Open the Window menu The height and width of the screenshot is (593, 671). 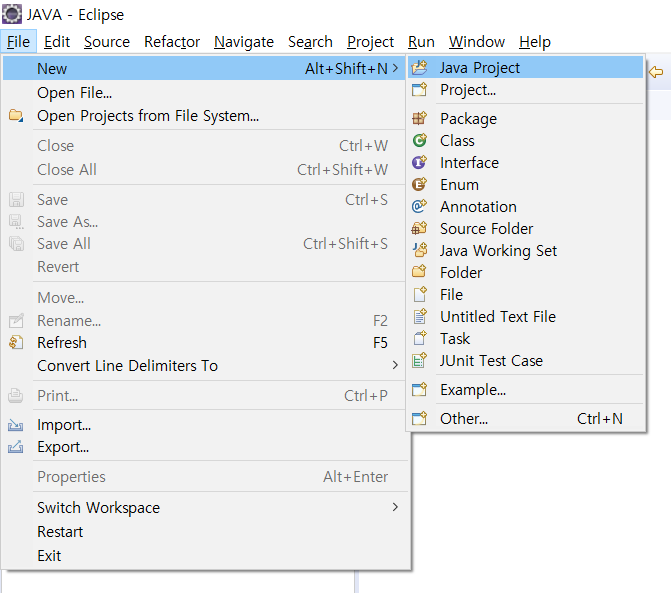[477, 42]
